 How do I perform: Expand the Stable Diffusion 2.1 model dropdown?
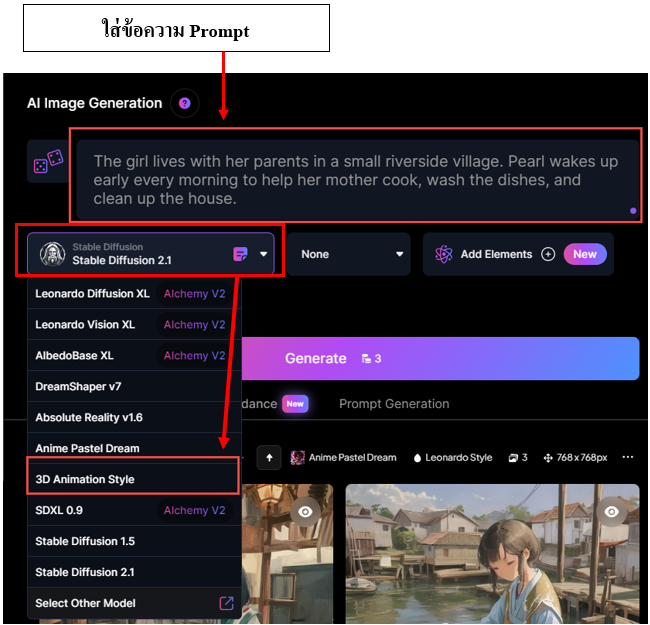point(151,254)
